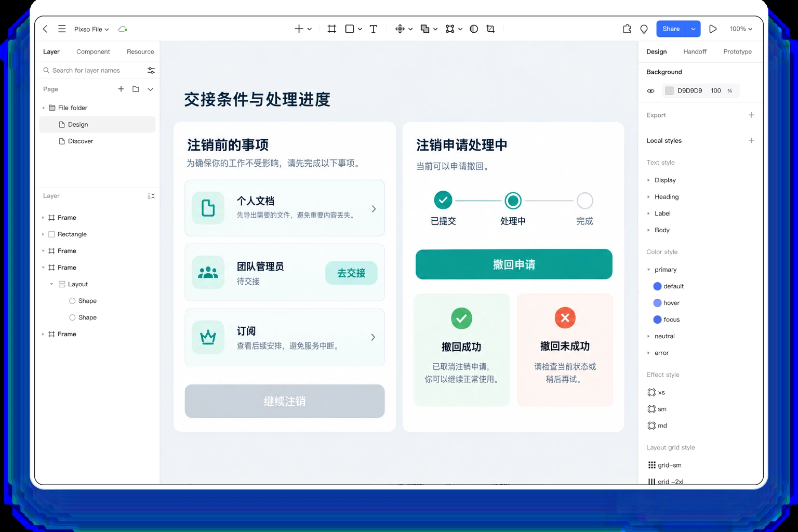Viewport: 798px width, 532px height.
Task: Click the back arrow icon
Action: pyautogui.click(x=45, y=29)
